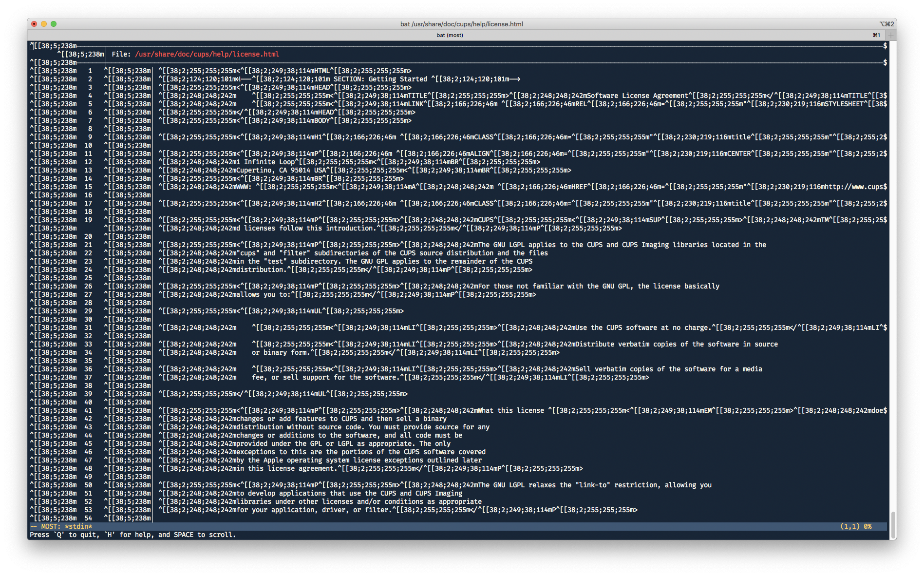This screenshot has height=576, width=924.
Task: Click the ⌘1 shortcut badge on the tab
Action: 876,35
